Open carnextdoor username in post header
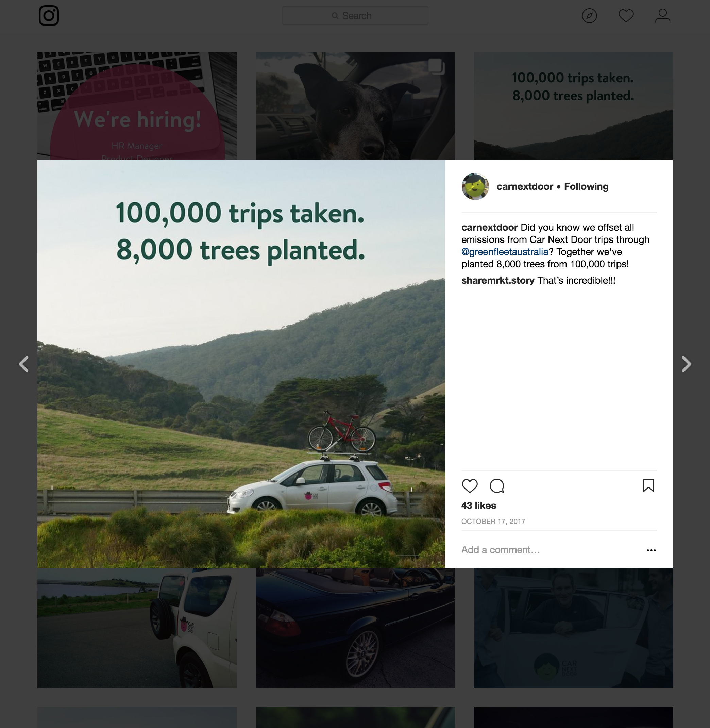 tap(525, 186)
